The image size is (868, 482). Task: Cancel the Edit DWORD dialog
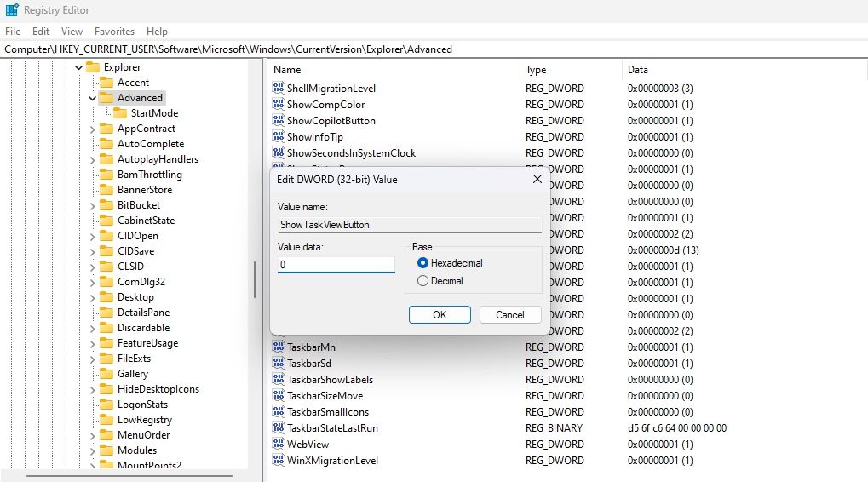tap(509, 315)
